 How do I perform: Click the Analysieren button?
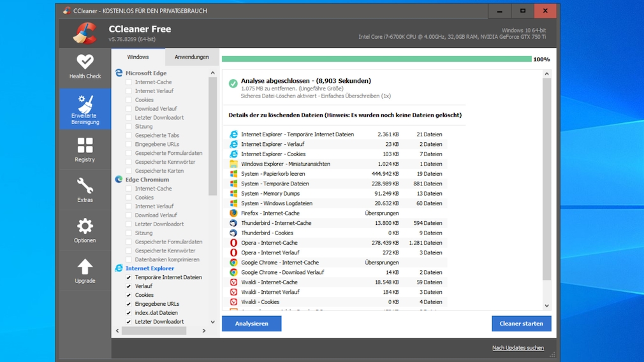click(x=252, y=324)
